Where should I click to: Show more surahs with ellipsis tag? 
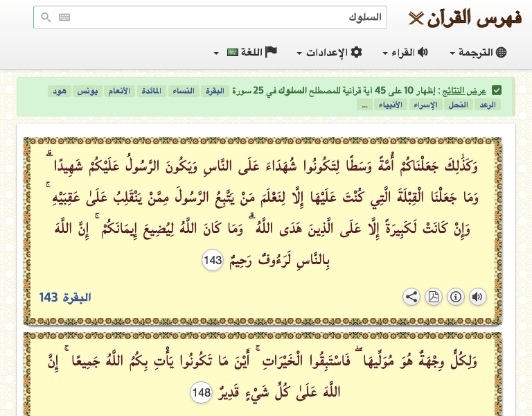click(x=364, y=105)
